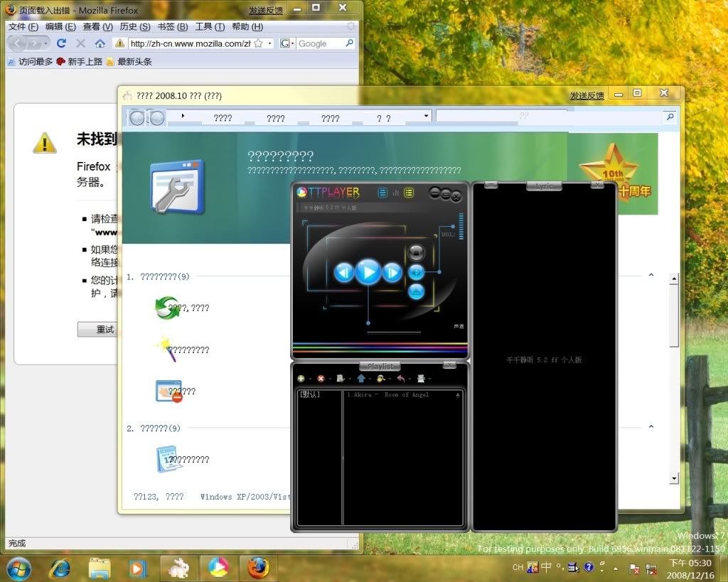Screen dimensions: 728x582
Task: Click the Play button in TTPlayer
Action: [369, 272]
